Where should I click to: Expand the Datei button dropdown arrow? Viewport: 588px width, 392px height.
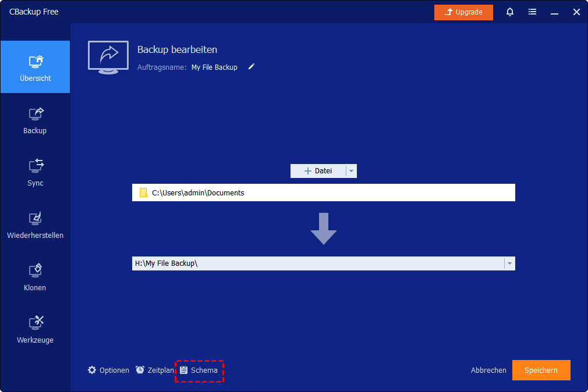(350, 171)
